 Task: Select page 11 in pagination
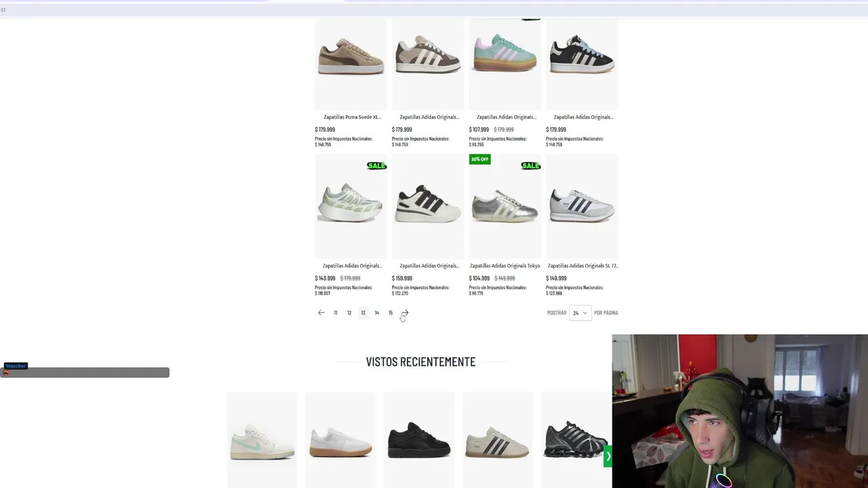click(336, 312)
